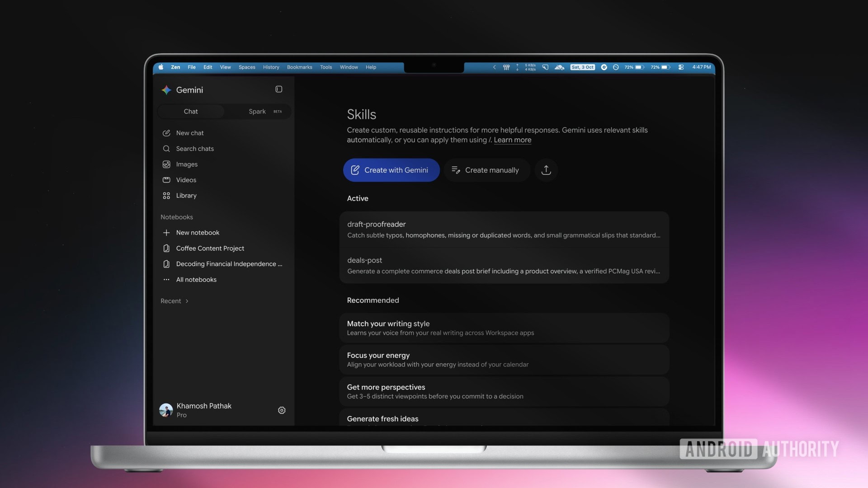Click the Sat, 3 Oct date widget
The image size is (868, 488).
pyautogui.click(x=582, y=67)
